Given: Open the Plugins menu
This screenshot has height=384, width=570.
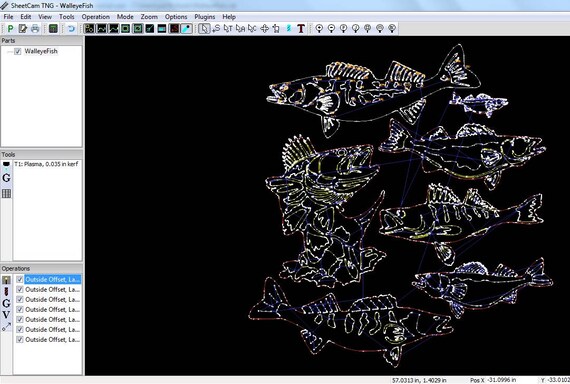Looking at the screenshot, I should (x=204, y=17).
